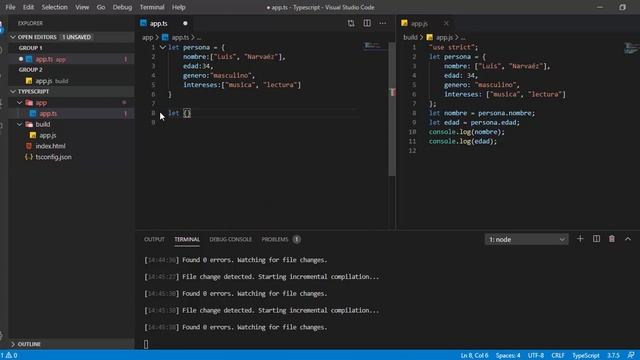Switch to the Problems panel tab
Screen dimensions: 640x360
(275, 240)
